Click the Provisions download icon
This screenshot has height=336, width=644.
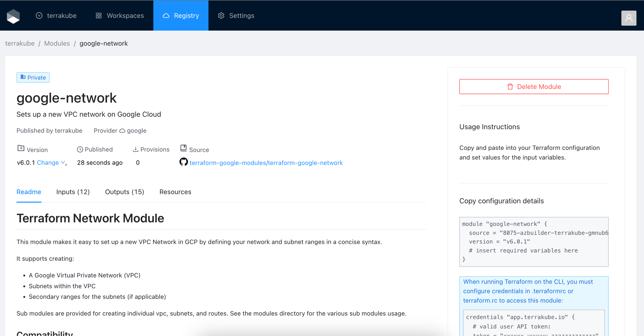point(136,149)
